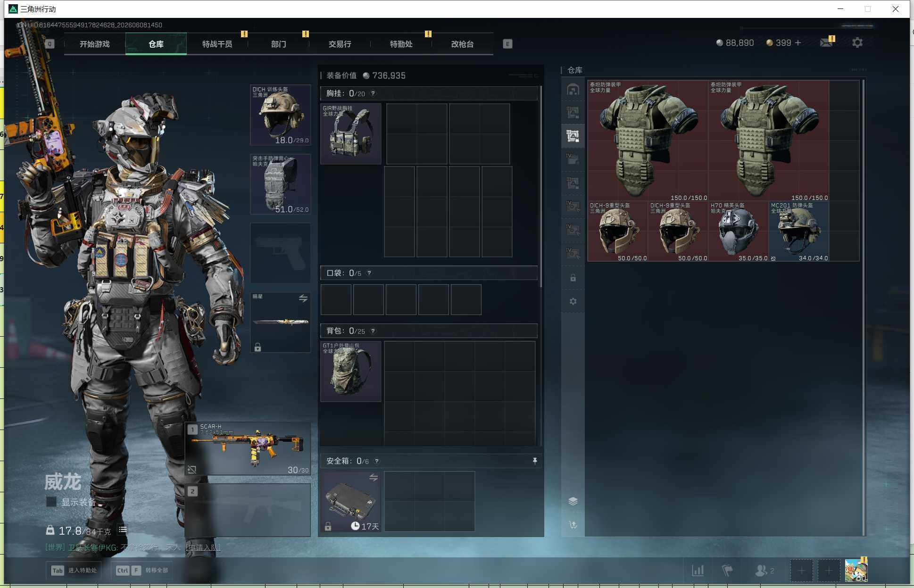Image resolution: width=914 pixels, height=588 pixels.
Task: Click the Q key hint left of tabs
Action: 50,44
